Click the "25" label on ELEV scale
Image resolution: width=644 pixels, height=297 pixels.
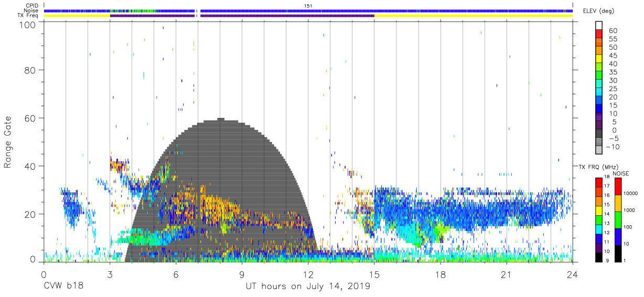[x=613, y=89]
